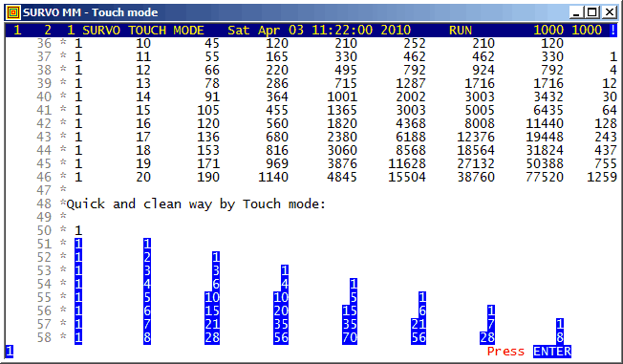Click the value 252 on line 36
The image size is (623, 364).
(x=415, y=43)
